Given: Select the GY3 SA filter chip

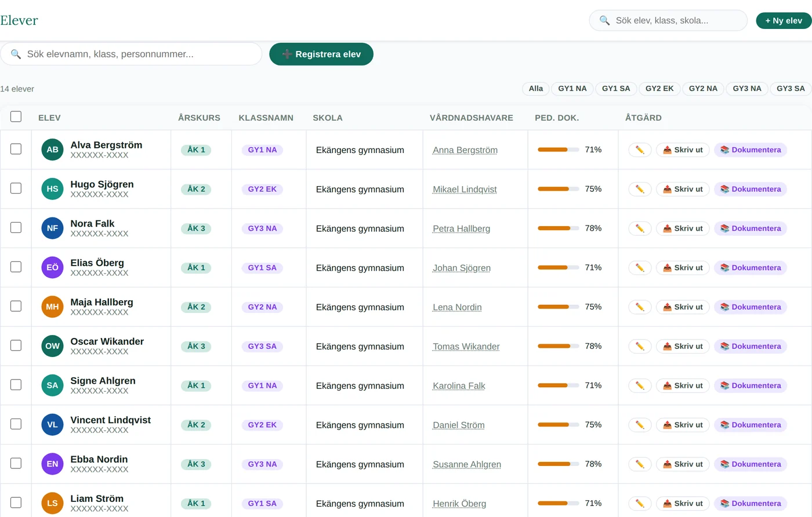Looking at the screenshot, I should click(x=791, y=89).
